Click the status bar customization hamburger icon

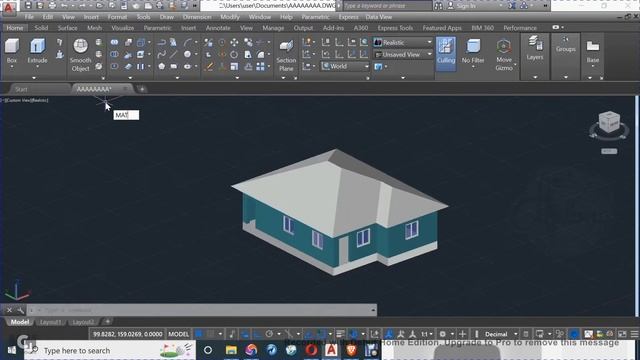635,334
